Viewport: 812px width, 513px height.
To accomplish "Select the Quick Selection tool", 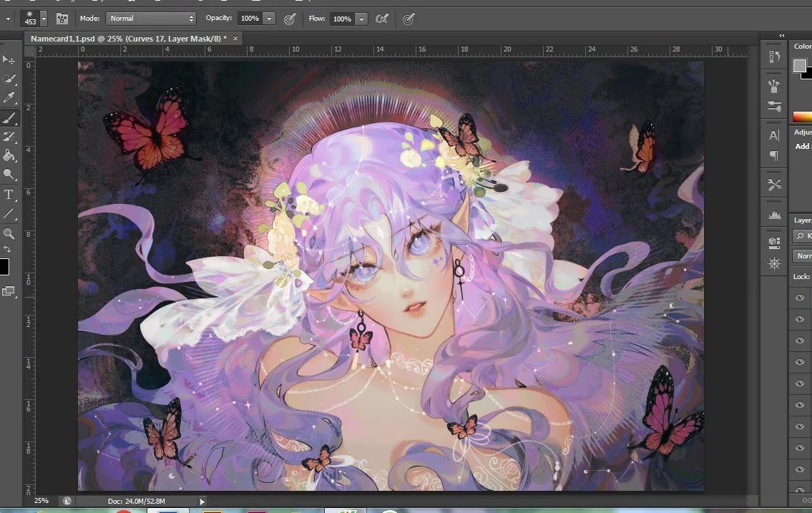I will [9, 79].
